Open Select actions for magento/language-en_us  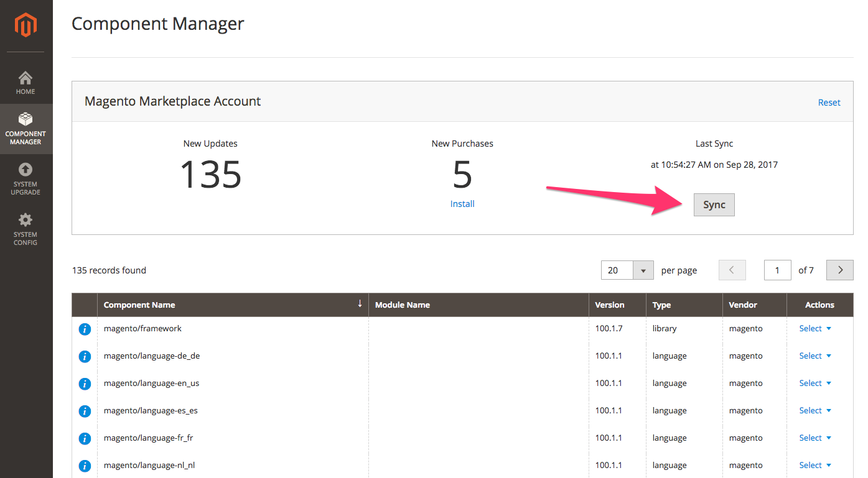tap(815, 383)
